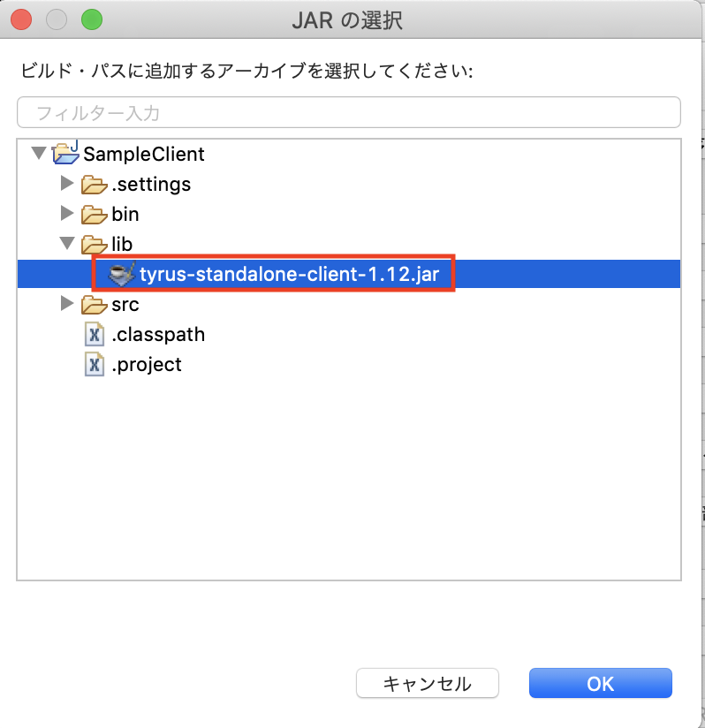Click the SampleClient project icon
Viewport: 705px width, 728px height.
pos(66,153)
